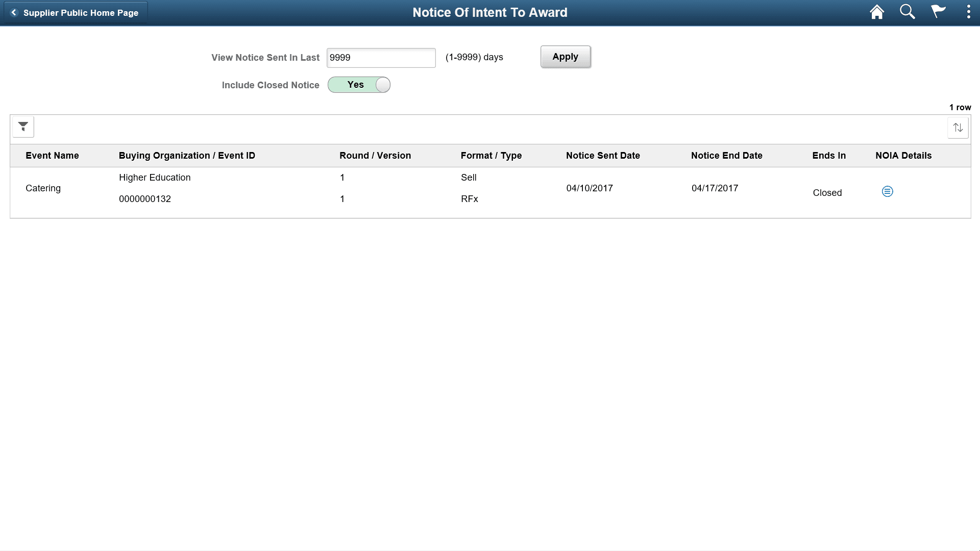This screenshot has width=980, height=551.
Task: Click the Format / Type column header
Action: (x=491, y=156)
